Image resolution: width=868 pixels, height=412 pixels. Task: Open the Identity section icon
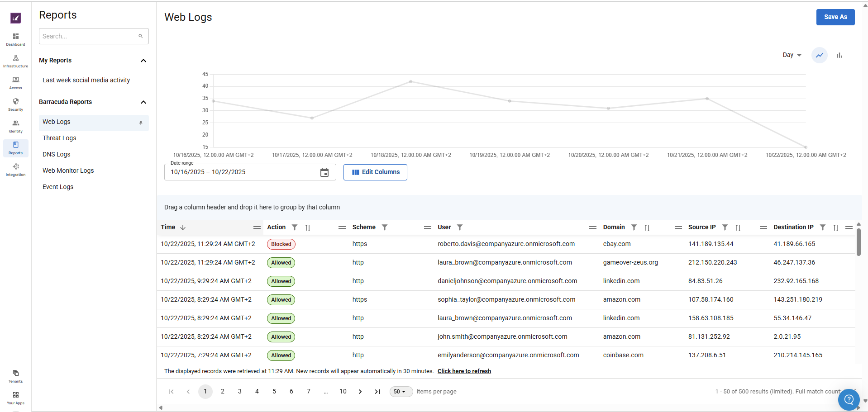coord(15,126)
